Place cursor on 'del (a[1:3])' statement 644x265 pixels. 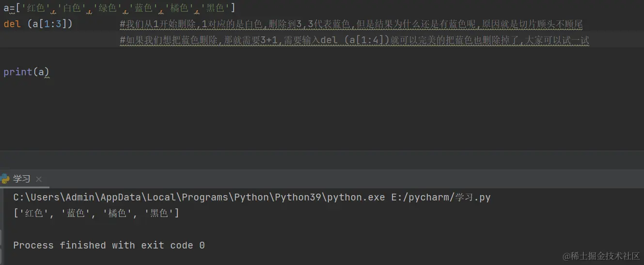point(38,24)
